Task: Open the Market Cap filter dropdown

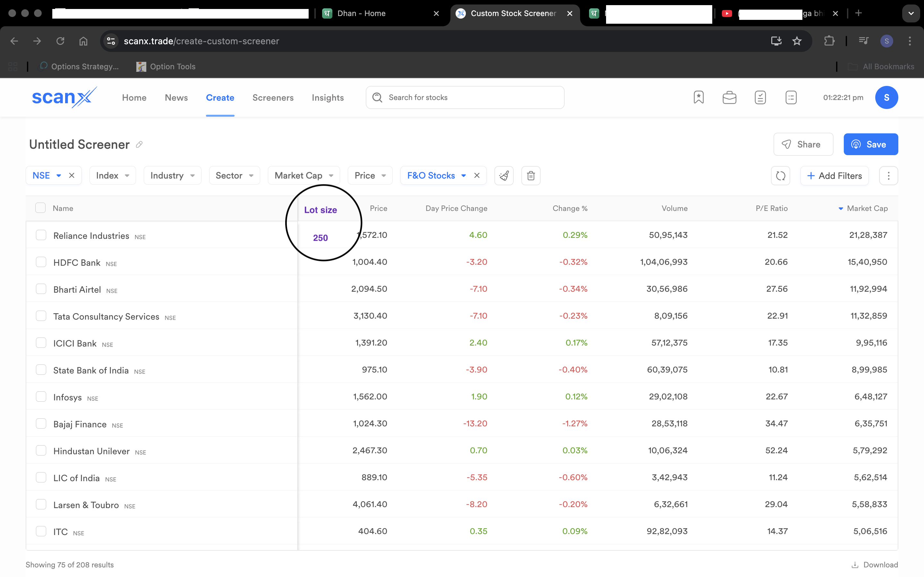Action: click(x=304, y=176)
